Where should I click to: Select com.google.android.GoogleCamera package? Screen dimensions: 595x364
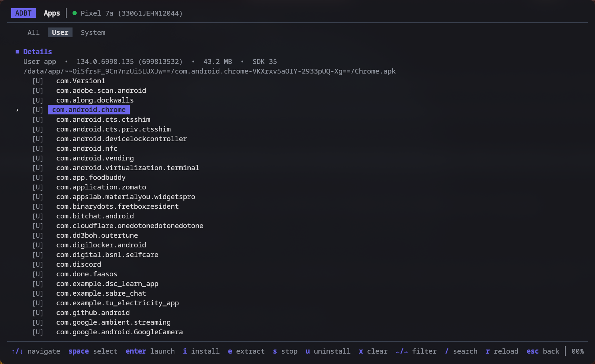click(x=119, y=332)
